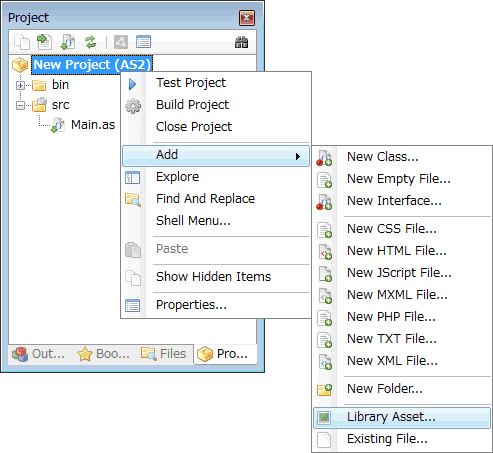The width and height of the screenshot is (493, 453).
Task: Click the Find And Replace folder icon
Action: [x=133, y=199]
